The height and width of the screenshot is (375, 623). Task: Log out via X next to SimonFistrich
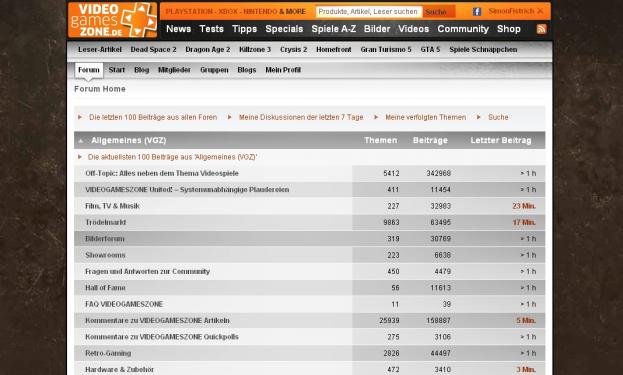click(540, 11)
